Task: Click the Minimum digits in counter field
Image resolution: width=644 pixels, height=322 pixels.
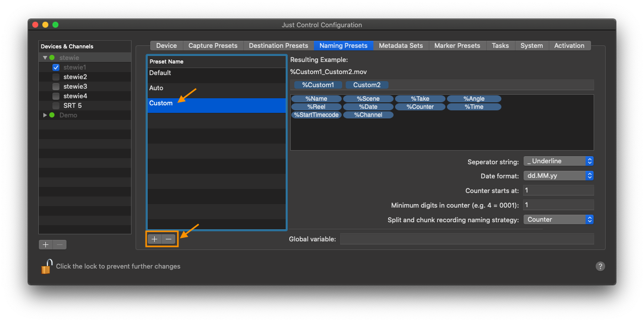Action: (558, 205)
